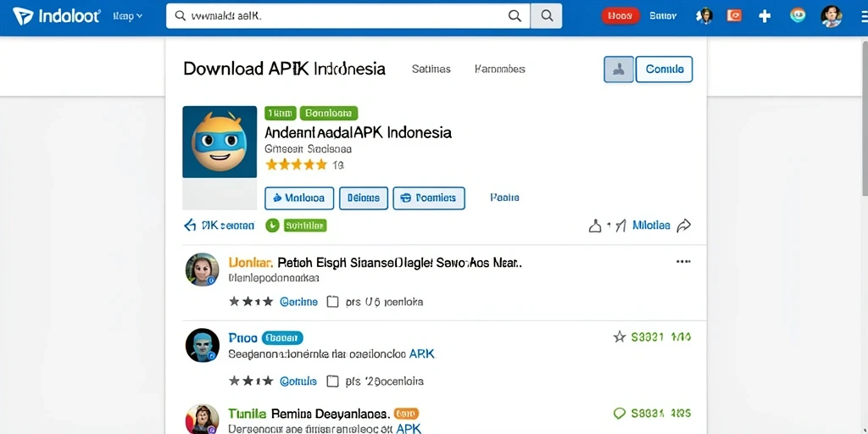Viewport: 868px width, 434px height.
Task: Open the dropdown next to Indoloot logo
Action: point(128,17)
